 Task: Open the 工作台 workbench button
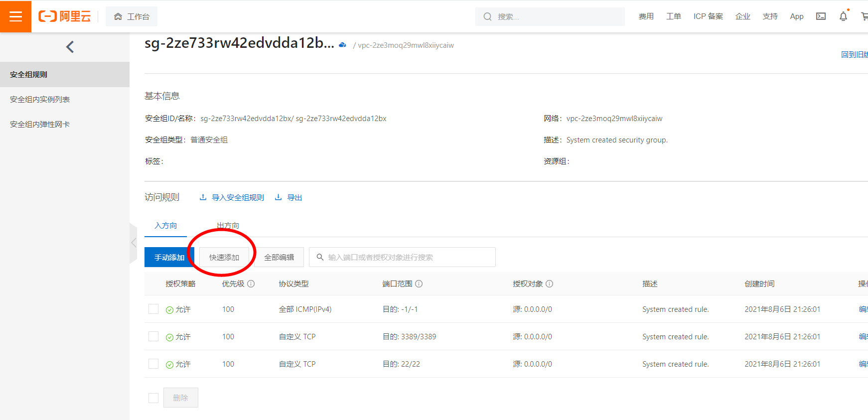coord(132,16)
